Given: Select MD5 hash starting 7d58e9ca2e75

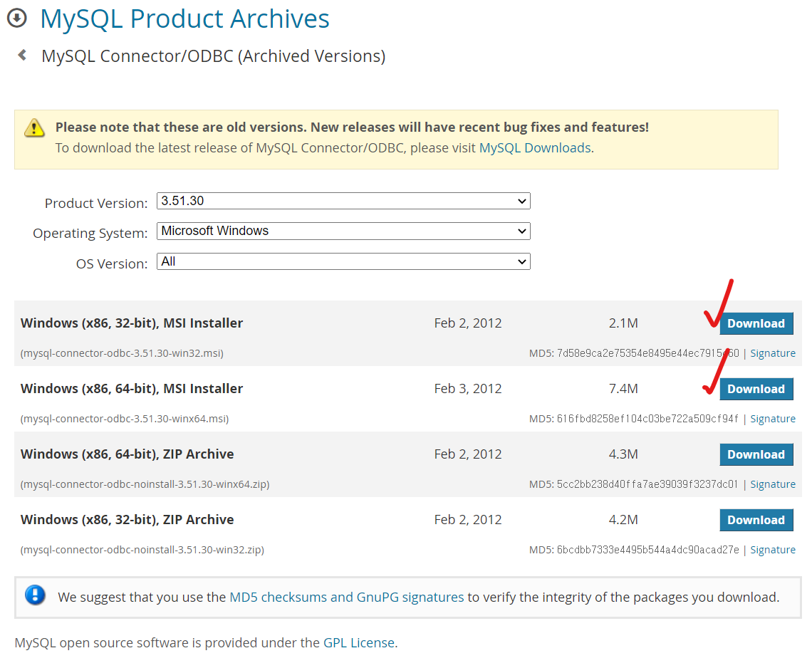Looking at the screenshot, I should pyautogui.click(x=648, y=353).
